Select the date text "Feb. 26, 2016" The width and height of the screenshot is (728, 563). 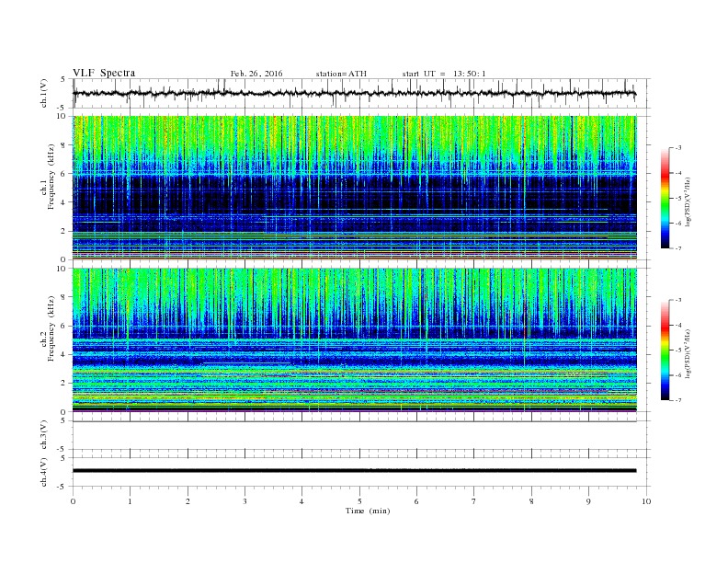tap(256, 74)
